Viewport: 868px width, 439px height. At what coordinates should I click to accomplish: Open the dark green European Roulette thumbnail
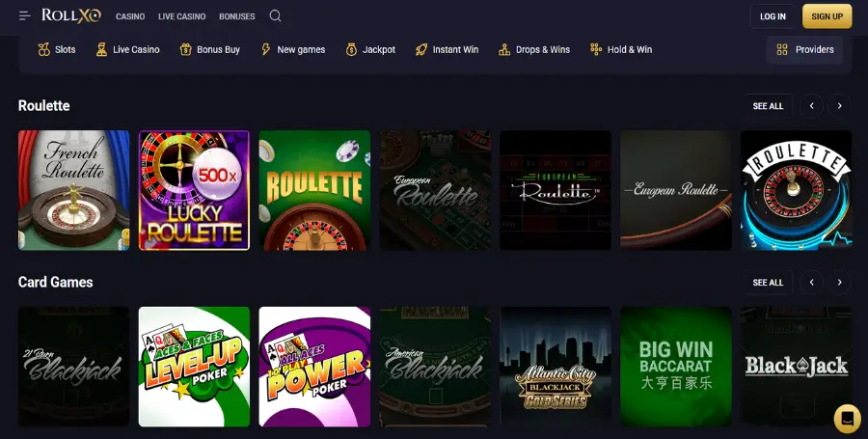click(x=435, y=190)
